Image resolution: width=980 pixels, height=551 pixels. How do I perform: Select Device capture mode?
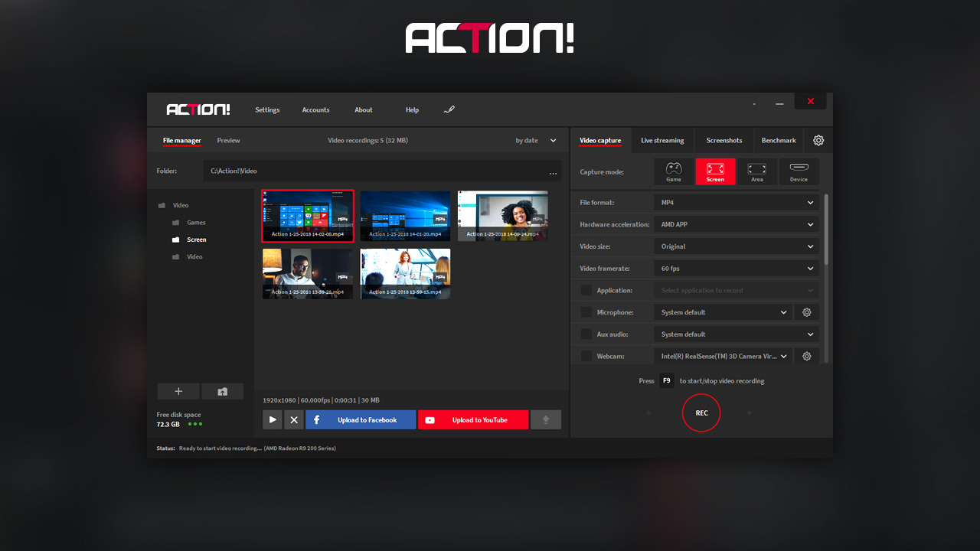pos(799,171)
